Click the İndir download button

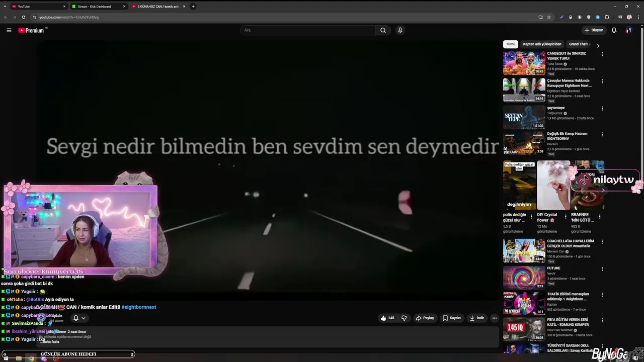(x=476, y=318)
